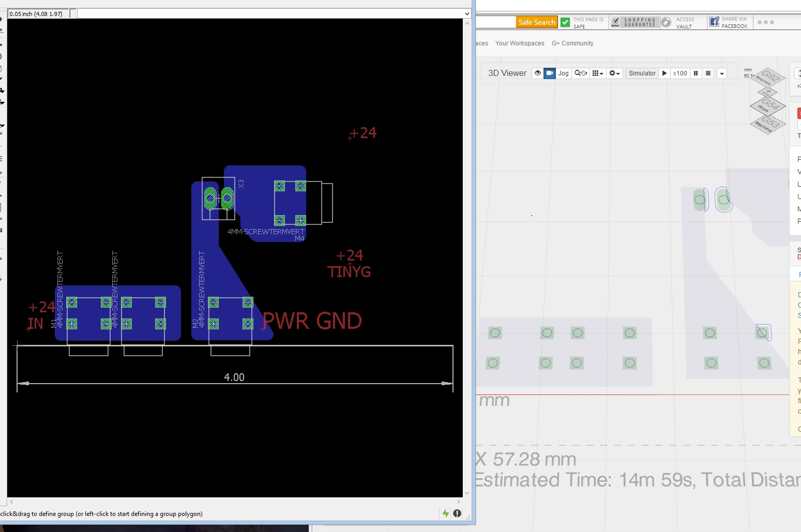Click the Access Vault icon
Screen dimensions: 801x532
[x=667, y=22]
